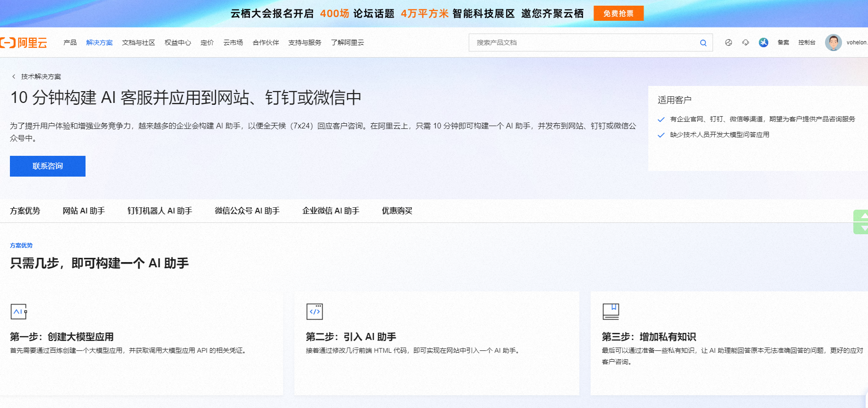
Task: Click the 阿里云 logo
Action: click(24, 42)
